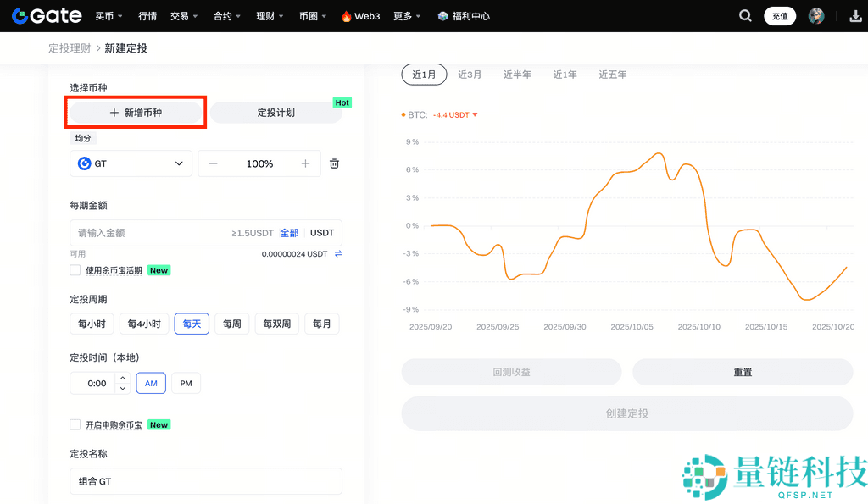Expand the BTC return rate dropdown
Viewport: 868px width, 504px height.
click(473, 116)
